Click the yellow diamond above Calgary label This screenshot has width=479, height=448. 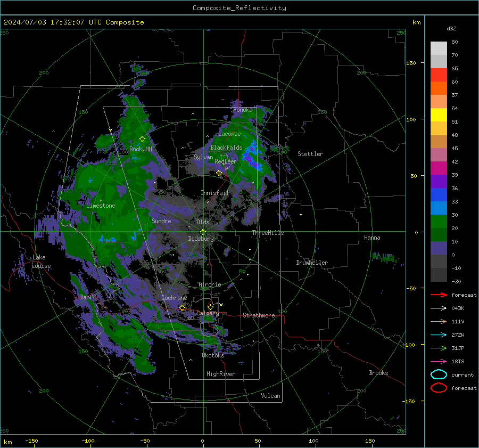(210, 307)
